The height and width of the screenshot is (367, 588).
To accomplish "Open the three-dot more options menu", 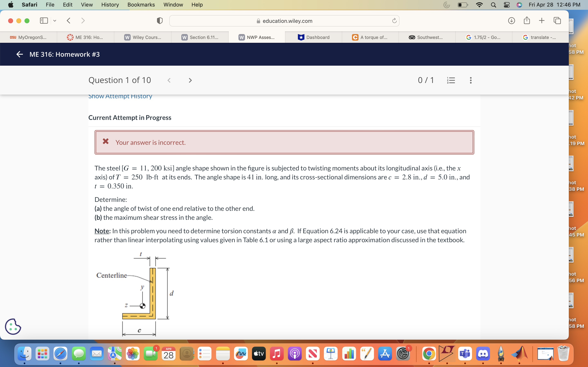I will point(471,80).
